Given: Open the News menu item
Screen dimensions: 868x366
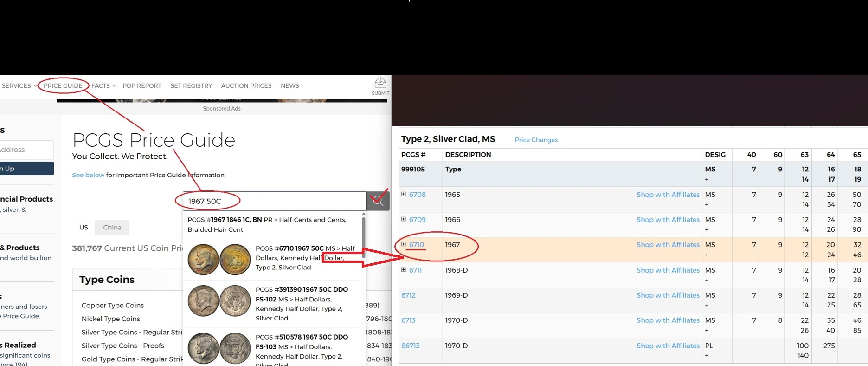Looking at the screenshot, I should pos(290,86).
